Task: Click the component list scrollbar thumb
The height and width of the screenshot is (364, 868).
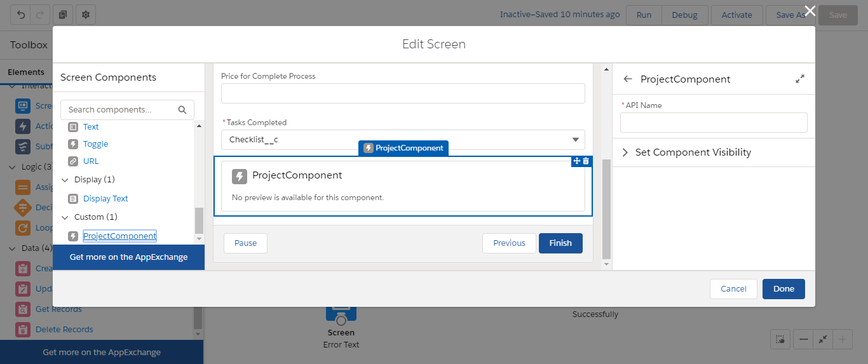Action: tap(199, 220)
